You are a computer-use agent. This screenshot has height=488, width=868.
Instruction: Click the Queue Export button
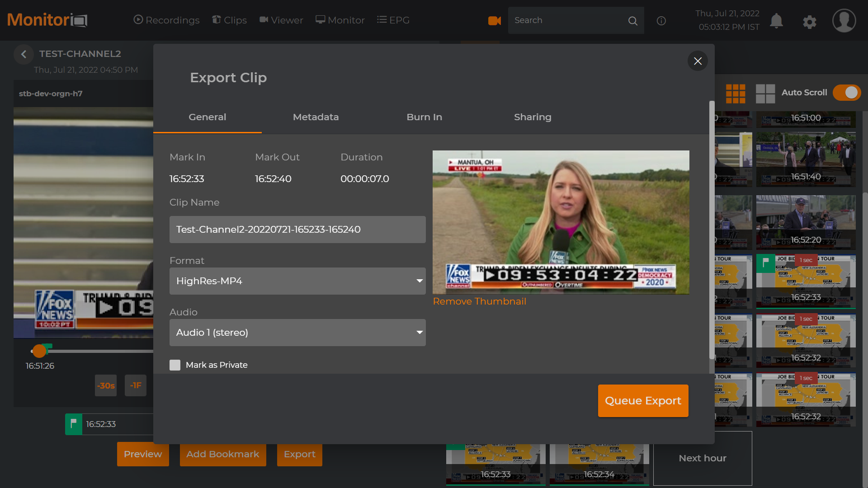[x=643, y=400]
